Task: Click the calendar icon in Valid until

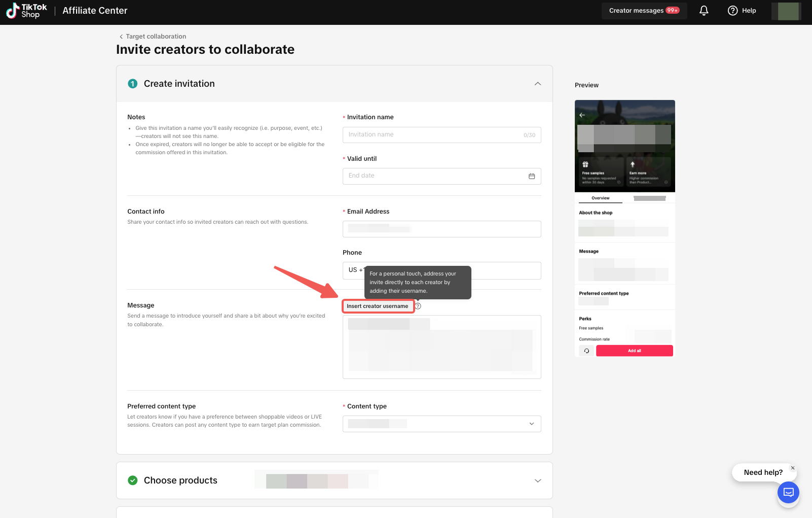Action: (532, 176)
